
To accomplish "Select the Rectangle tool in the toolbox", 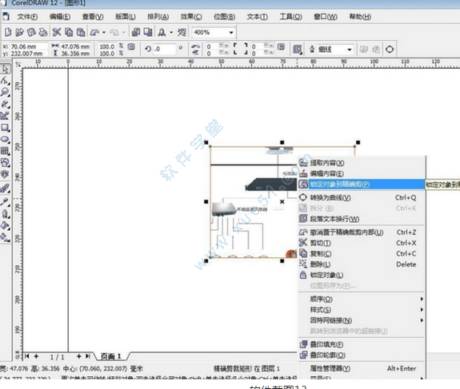I will tap(5, 128).
